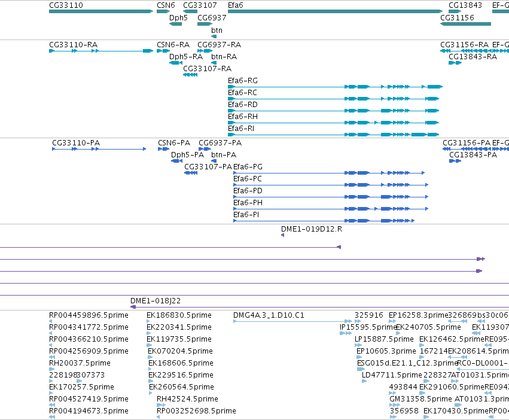This screenshot has width=509, height=420.
Task: Select EST IP15595.5prime
Action: point(345,333)
